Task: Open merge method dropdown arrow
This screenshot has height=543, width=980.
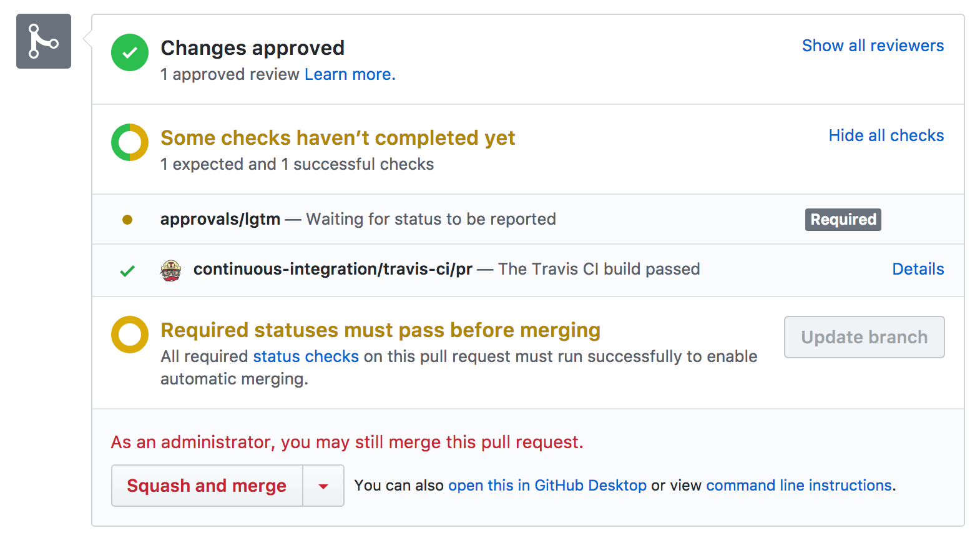Action: coord(323,486)
